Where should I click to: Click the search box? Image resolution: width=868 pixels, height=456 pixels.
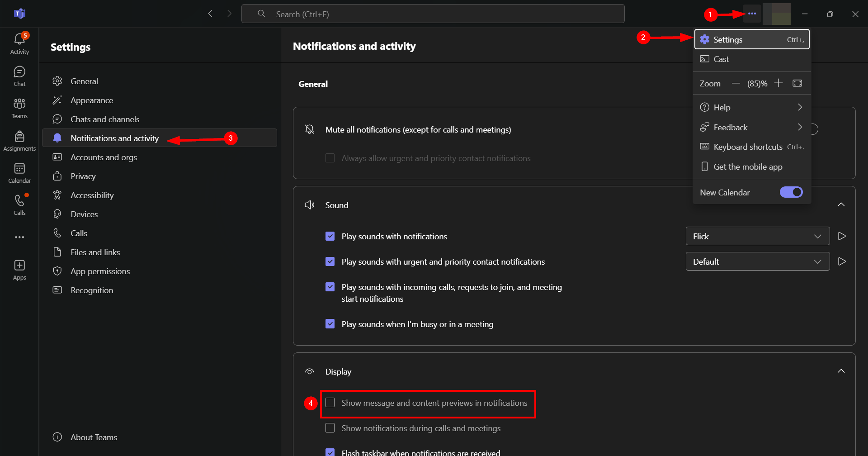click(433, 14)
